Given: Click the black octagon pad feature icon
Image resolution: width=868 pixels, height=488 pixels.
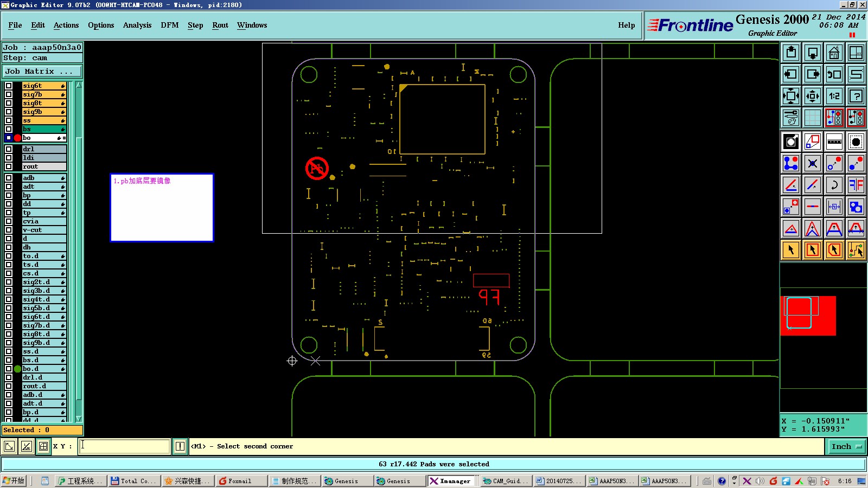Looking at the screenshot, I should (x=856, y=142).
